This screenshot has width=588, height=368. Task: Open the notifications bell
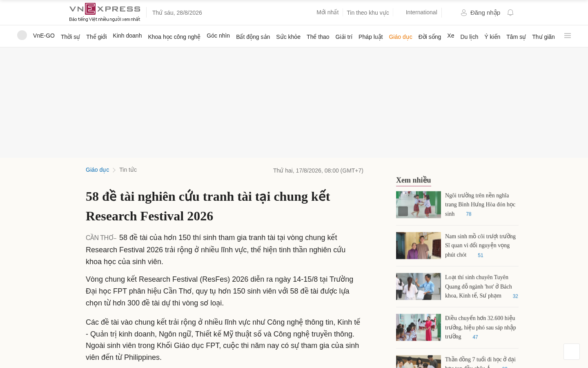[x=510, y=13]
